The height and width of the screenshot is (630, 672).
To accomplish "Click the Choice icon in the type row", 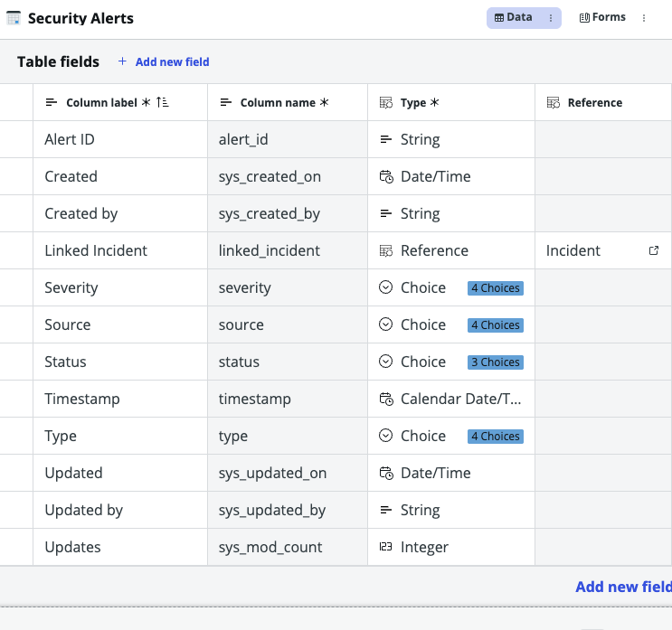I will (x=385, y=436).
